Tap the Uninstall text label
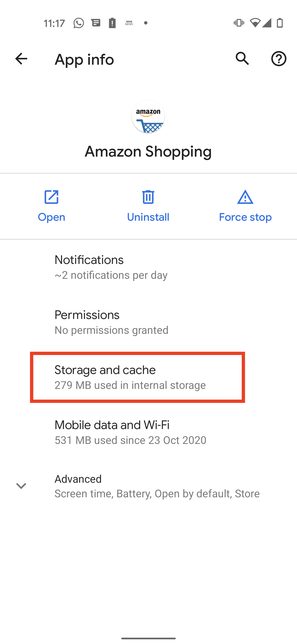 pyautogui.click(x=148, y=217)
